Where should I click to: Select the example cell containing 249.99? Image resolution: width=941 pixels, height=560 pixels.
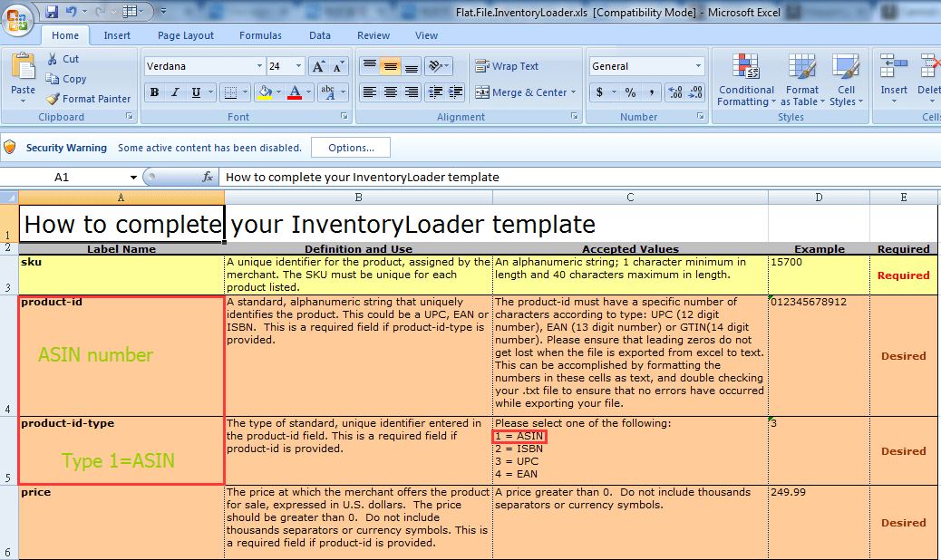(819, 522)
